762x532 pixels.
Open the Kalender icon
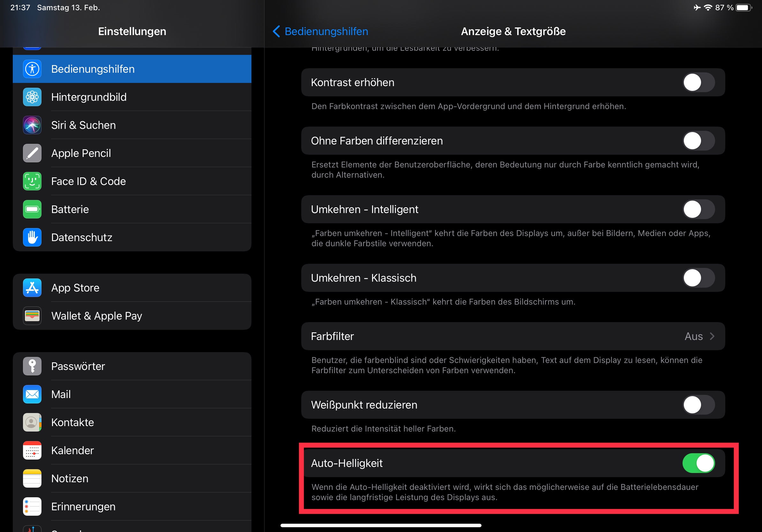[x=32, y=450]
